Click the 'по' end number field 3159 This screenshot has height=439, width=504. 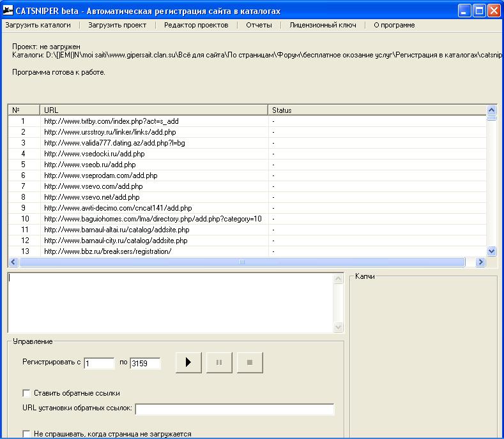[x=145, y=363]
